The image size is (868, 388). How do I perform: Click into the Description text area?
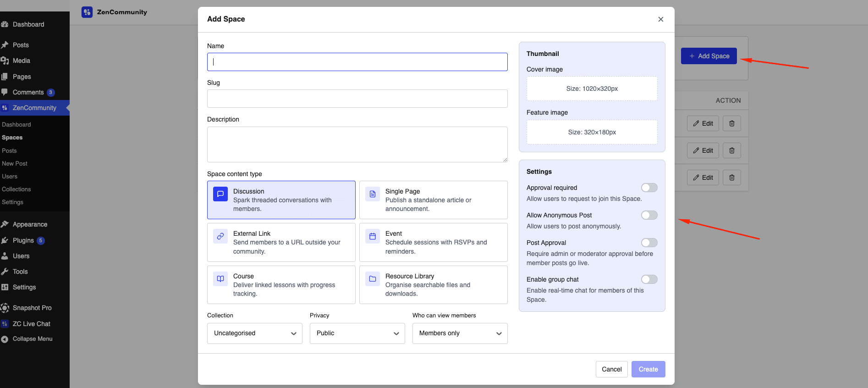357,144
